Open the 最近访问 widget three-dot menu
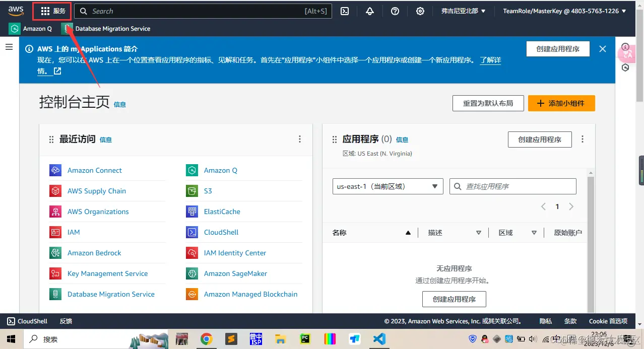The height and width of the screenshot is (349, 644). (300, 139)
